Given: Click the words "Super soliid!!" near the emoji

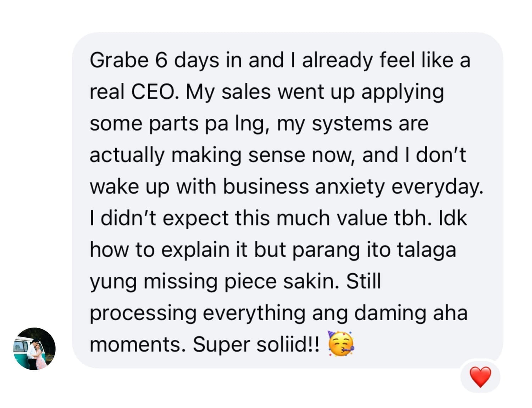Looking at the screenshot, I should click(x=256, y=344).
